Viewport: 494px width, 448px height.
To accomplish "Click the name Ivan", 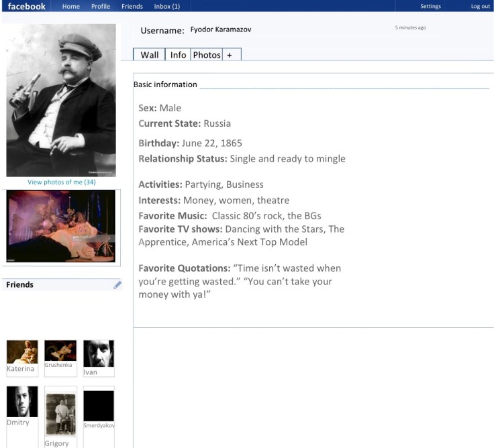I will point(90,372).
